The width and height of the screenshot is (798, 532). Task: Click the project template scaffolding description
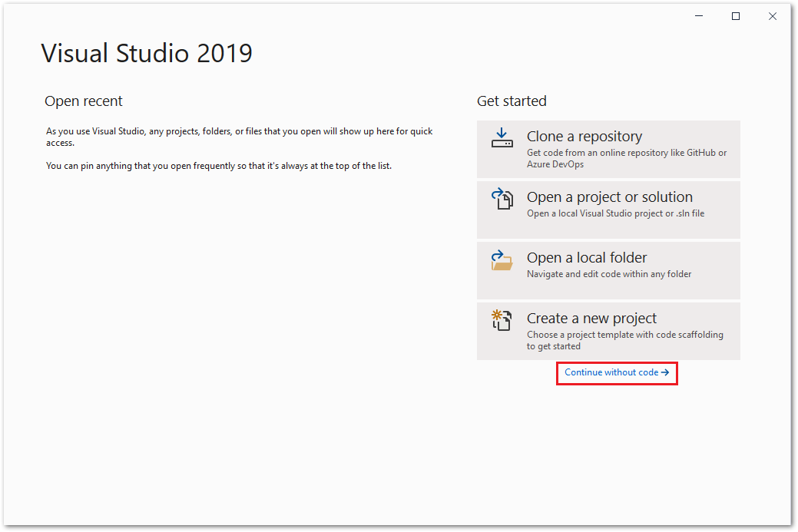click(x=625, y=340)
